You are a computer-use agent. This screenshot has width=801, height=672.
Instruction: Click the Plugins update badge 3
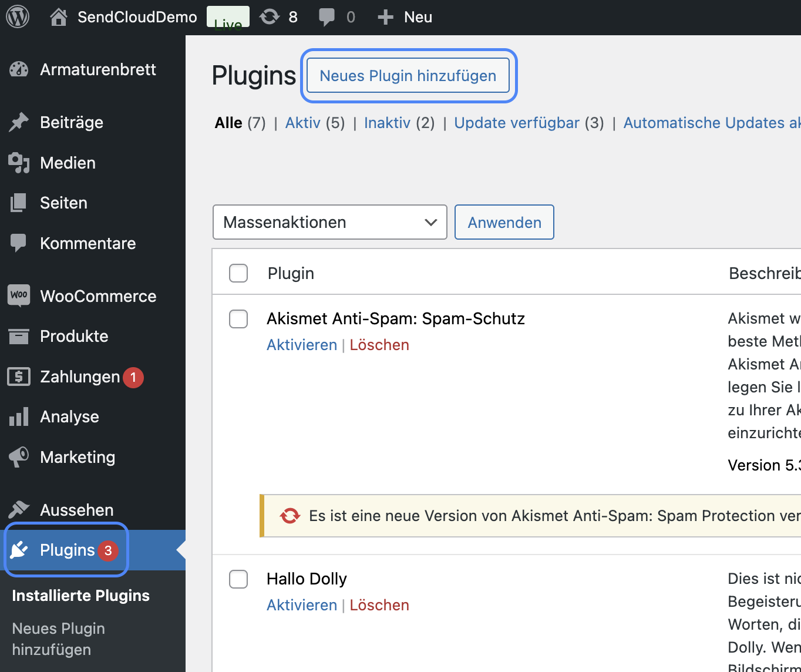tap(108, 550)
